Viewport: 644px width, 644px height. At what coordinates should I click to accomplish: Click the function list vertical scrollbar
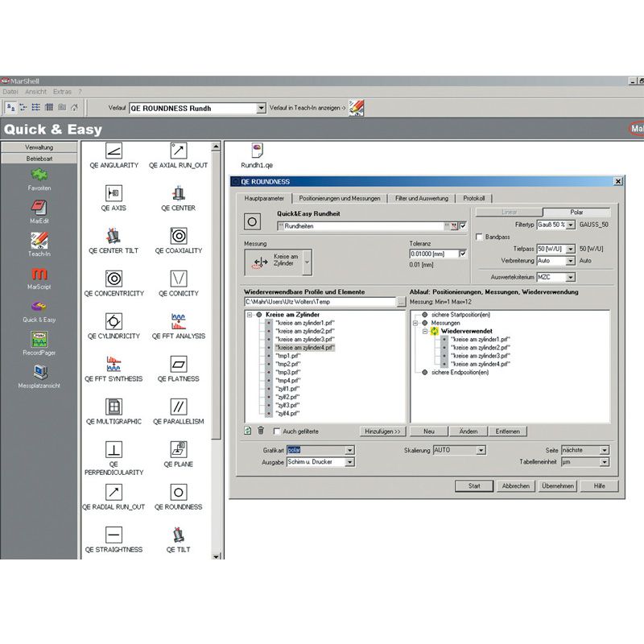pos(217,352)
